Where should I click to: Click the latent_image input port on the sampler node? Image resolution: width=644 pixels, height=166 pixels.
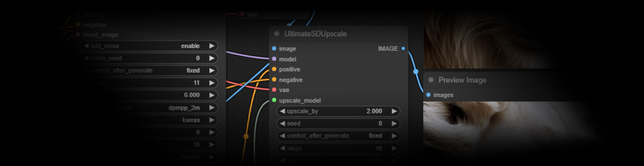pos(78,35)
